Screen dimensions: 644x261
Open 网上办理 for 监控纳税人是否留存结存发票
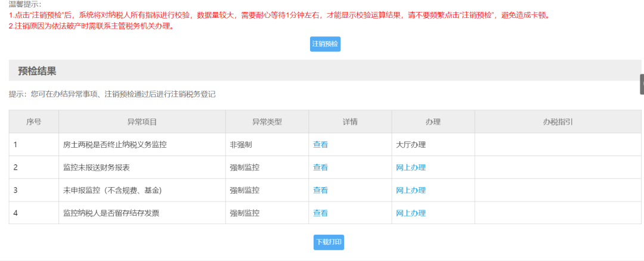pos(411,213)
